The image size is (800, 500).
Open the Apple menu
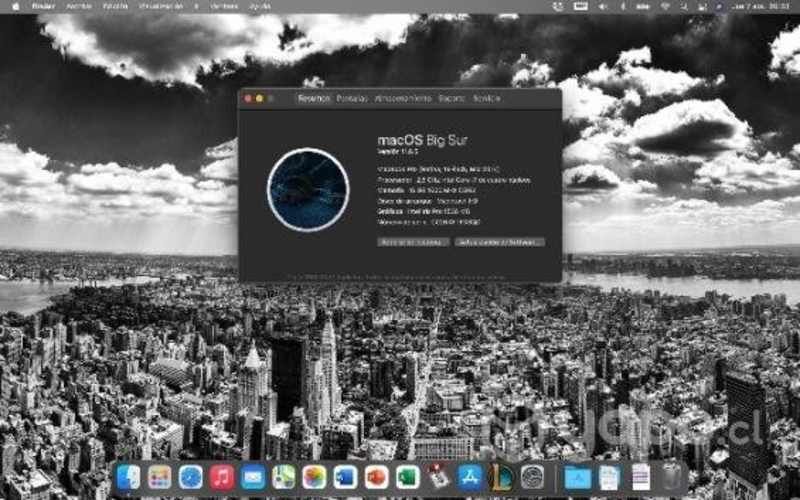tap(15, 6)
